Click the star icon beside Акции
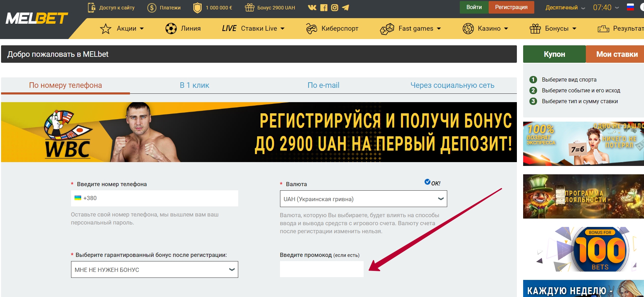This screenshot has width=644, height=297. (x=106, y=29)
